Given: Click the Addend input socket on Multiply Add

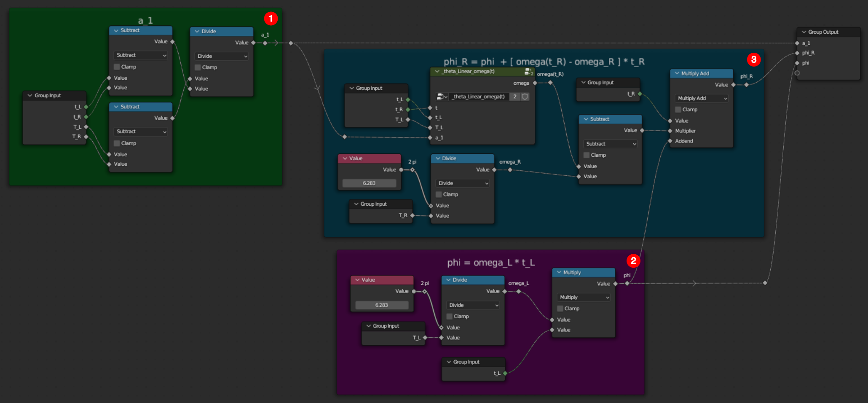Looking at the screenshot, I should click(x=670, y=141).
